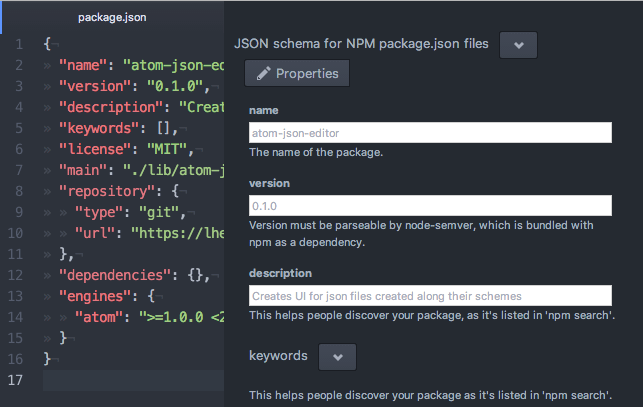Click the JSON schema title text
643x407 pixels.
point(362,45)
